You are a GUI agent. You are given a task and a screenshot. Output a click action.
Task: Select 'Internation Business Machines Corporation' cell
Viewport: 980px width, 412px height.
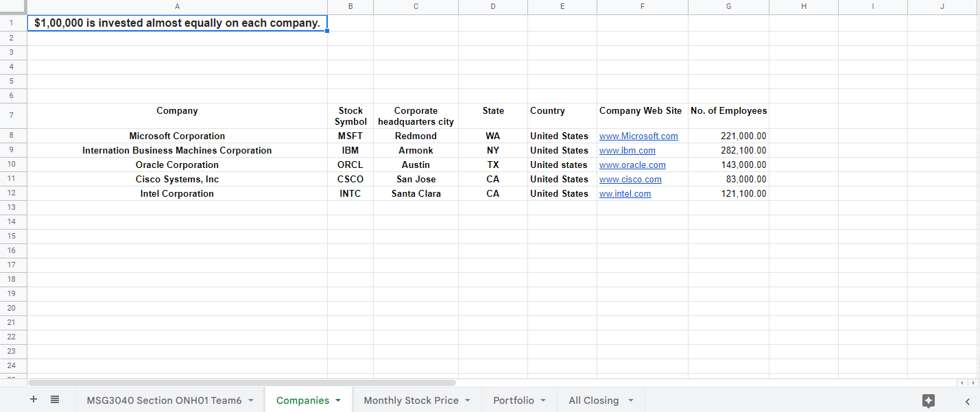click(x=177, y=150)
